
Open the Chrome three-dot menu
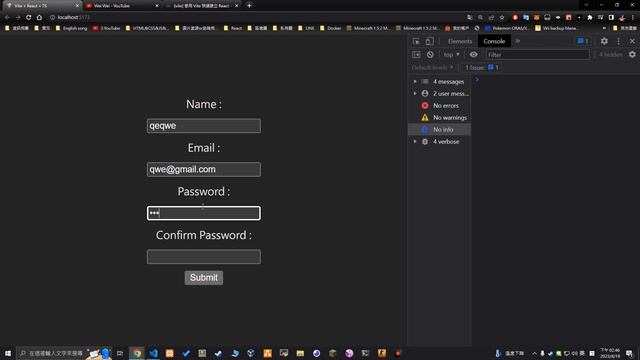click(633, 17)
